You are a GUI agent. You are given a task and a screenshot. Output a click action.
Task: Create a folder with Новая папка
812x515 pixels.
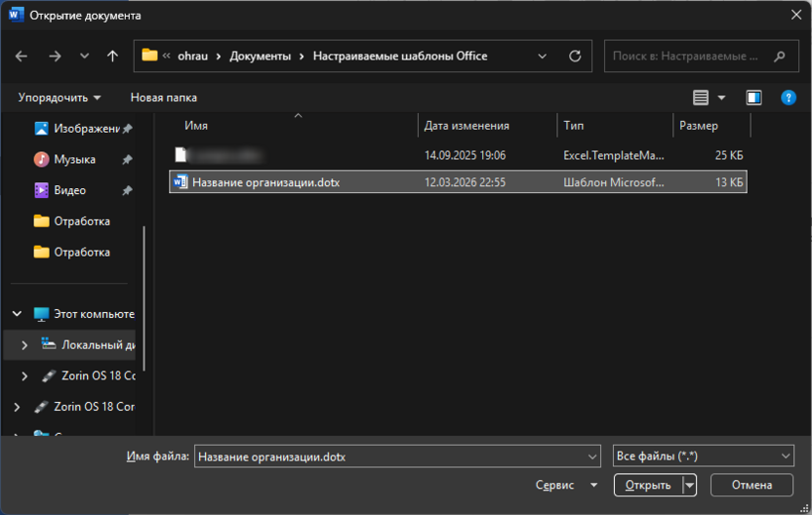[x=164, y=98]
